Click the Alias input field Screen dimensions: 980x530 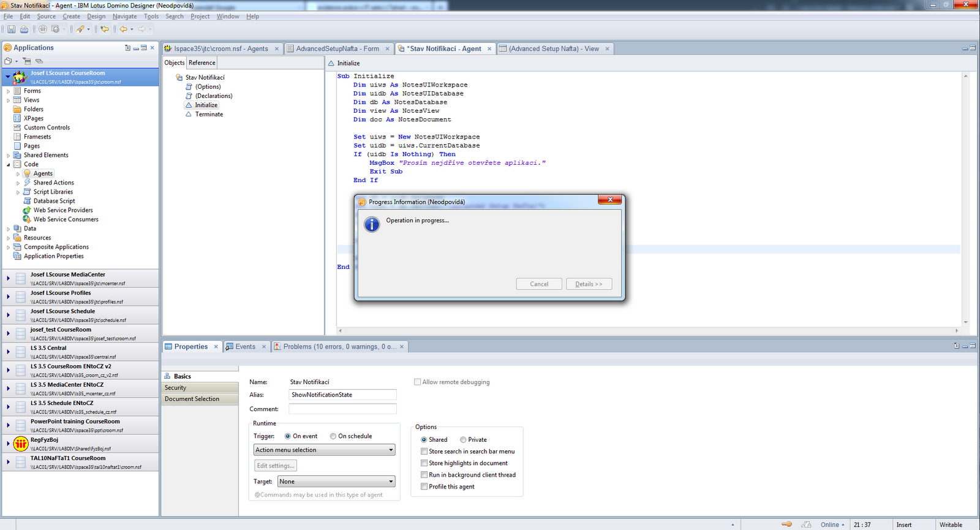point(342,395)
